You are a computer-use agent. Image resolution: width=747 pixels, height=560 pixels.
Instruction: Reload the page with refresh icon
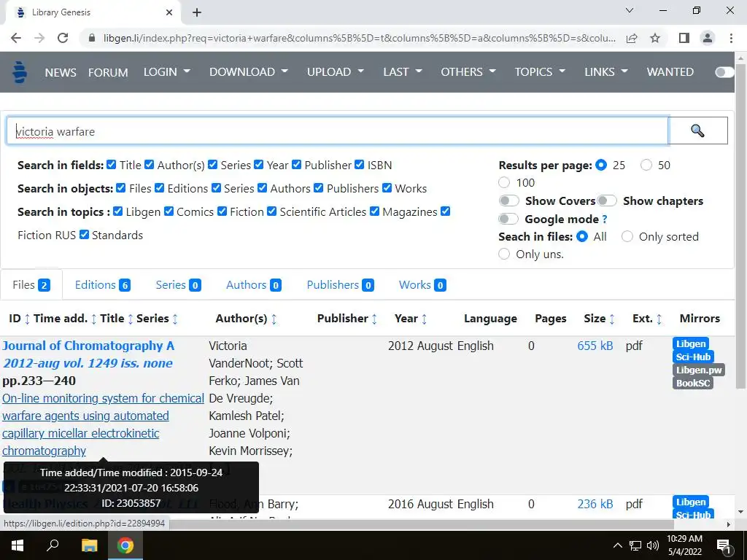pyautogui.click(x=63, y=38)
